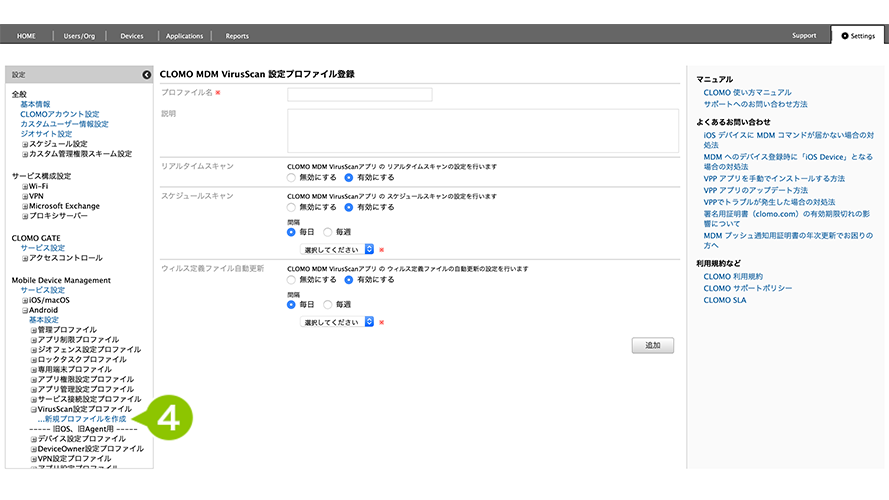889x500 pixels.
Task: Choose 毎週 interval for スケジュールスキャン
Action: click(328, 232)
